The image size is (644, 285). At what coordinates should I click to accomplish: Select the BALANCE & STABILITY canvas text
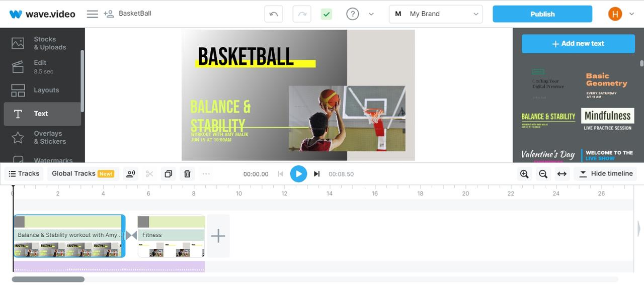click(x=220, y=116)
